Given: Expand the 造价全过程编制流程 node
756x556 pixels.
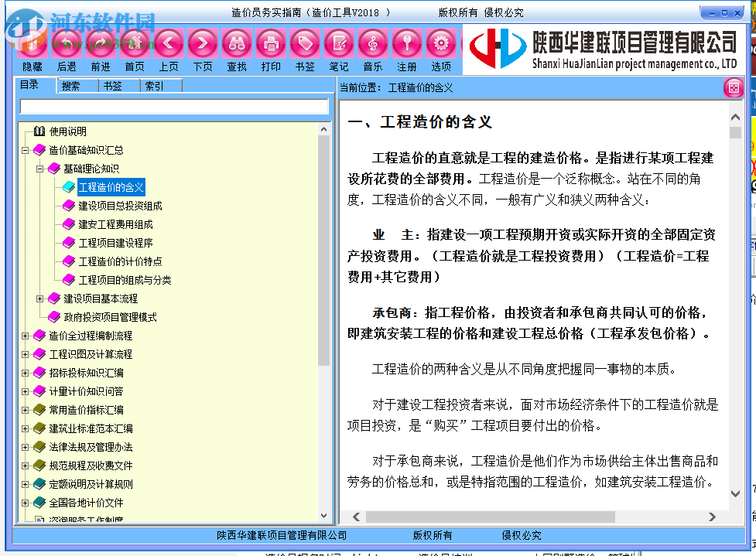Looking at the screenshot, I should click(23, 336).
